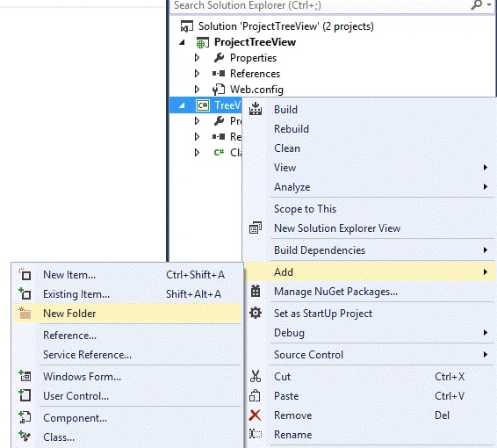This screenshot has width=497, height=448.
Task: Click the User Control icon
Action: 25,395
